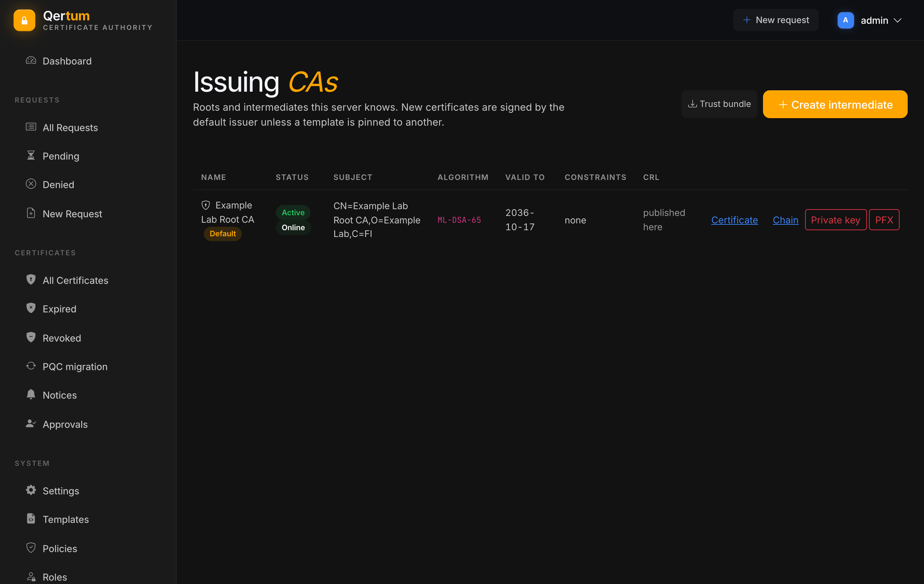The height and width of the screenshot is (584, 924).
Task: Click the Revoked shield icon
Action: click(x=31, y=337)
